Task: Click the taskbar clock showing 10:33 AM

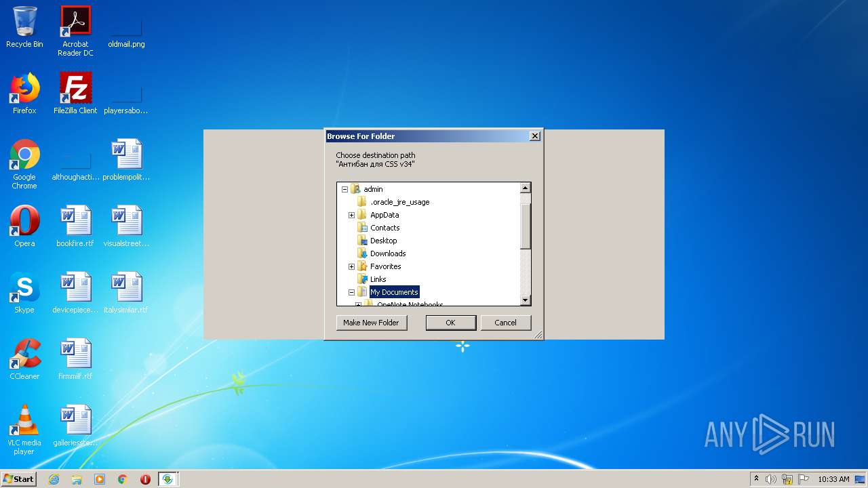Action: [x=833, y=479]
